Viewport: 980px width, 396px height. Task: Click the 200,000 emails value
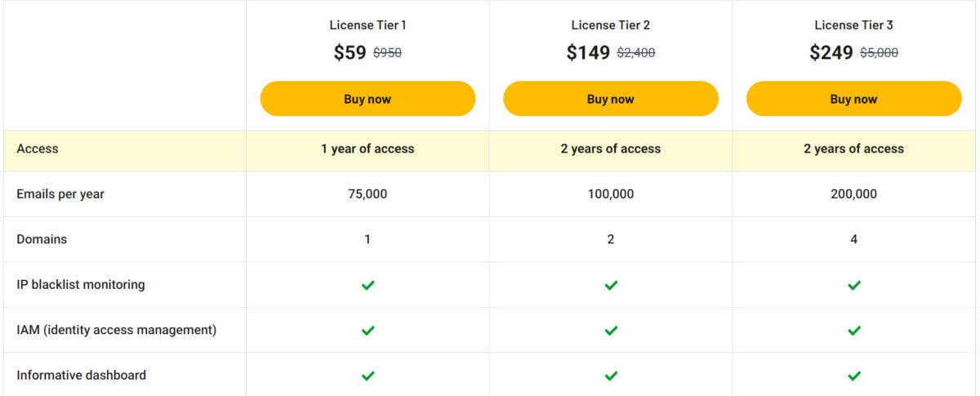point(854,194)
